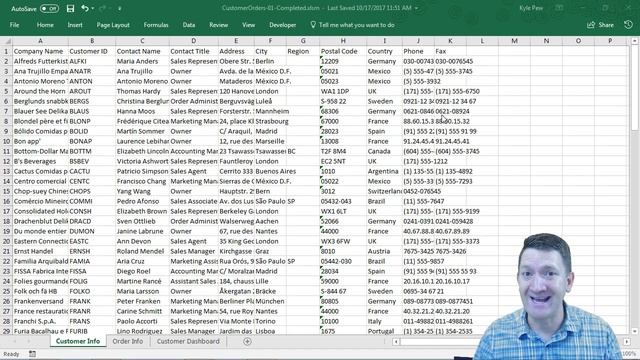Click the previous sheet navigation arrow
This screenshot has height=360, width=640.
[x=15, y=342]
